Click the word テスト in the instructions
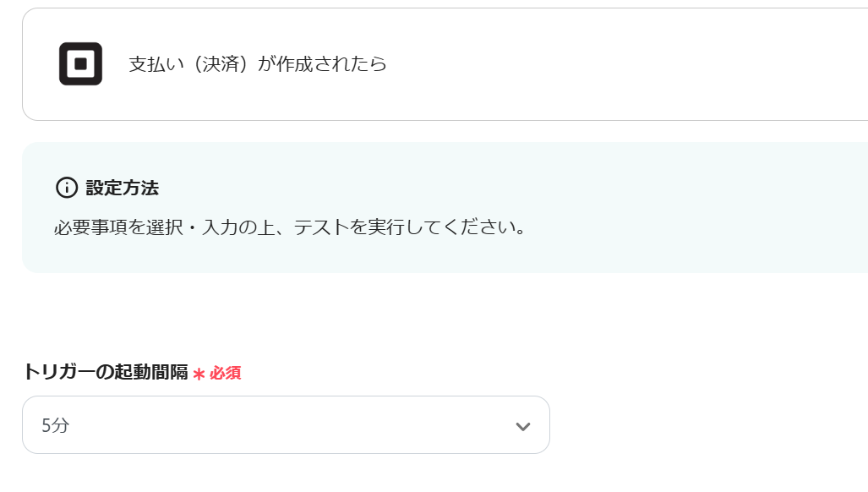The width and height of the screenshot is (868, 492). 319,228
